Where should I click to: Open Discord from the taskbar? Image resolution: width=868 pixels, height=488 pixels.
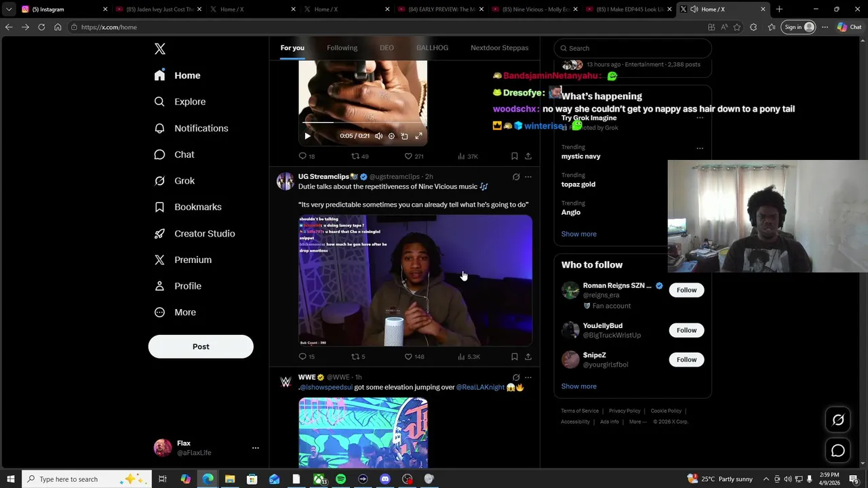385,479
